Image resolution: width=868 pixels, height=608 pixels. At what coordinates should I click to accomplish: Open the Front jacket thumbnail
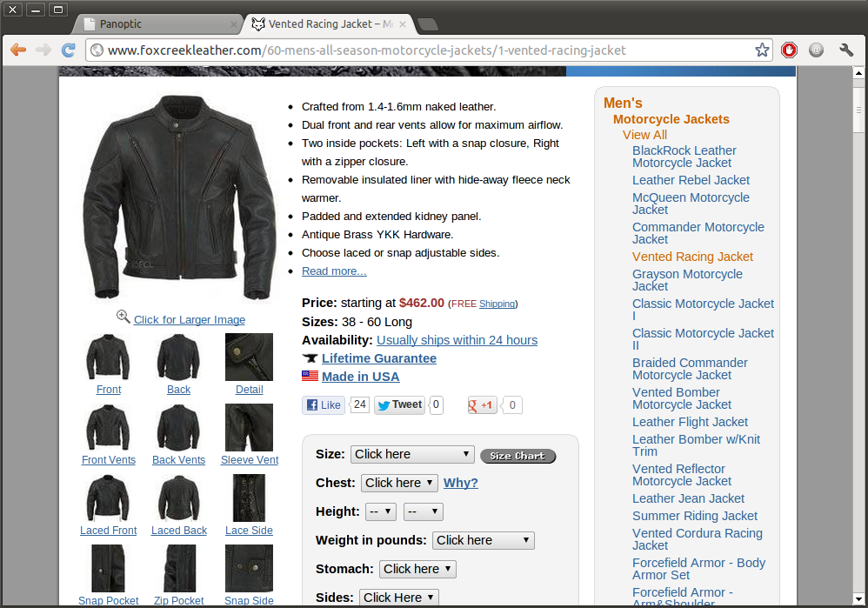coord(108,357)
